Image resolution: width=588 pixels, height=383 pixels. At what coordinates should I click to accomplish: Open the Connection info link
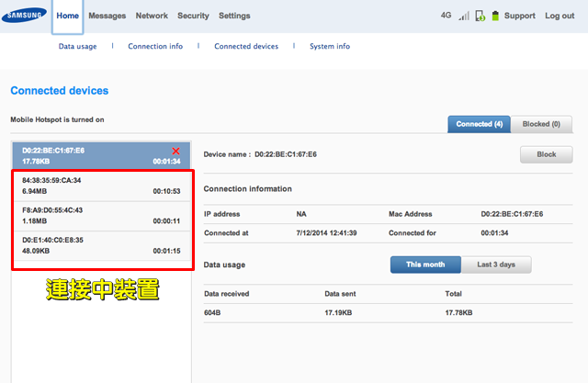(x=155, y=46)
